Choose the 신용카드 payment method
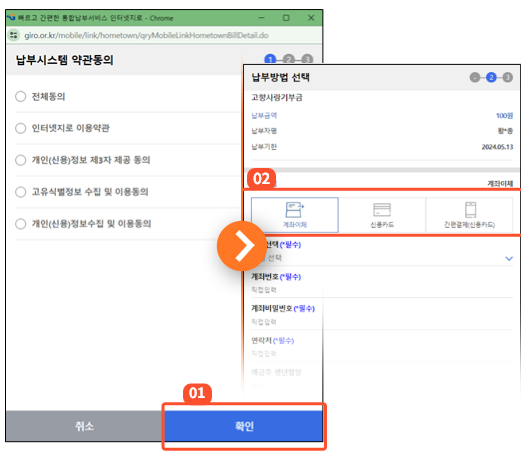This screenshot has width=523, height=470. [x=382, y=215]
